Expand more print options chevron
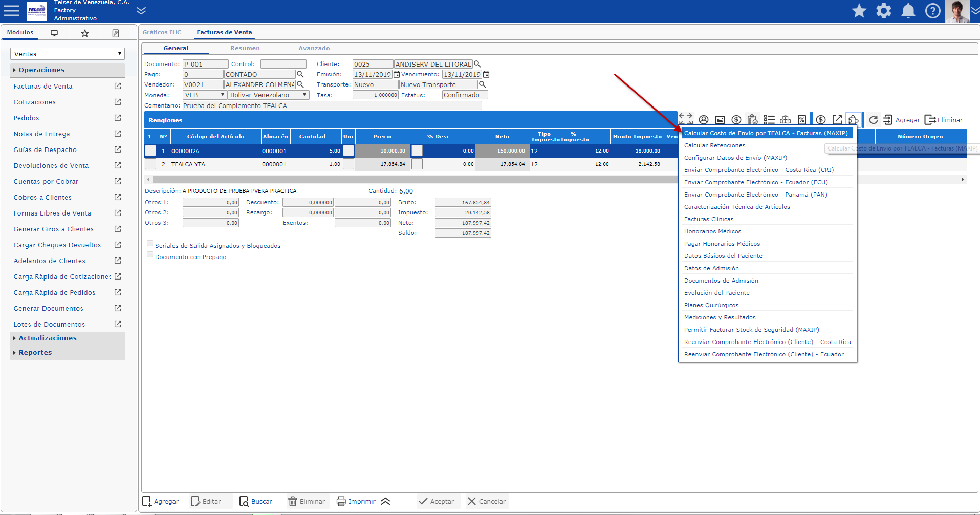Image resolution: width=980 pixels, height=515 pixels. pyautogui.click(x=386, y=502)
